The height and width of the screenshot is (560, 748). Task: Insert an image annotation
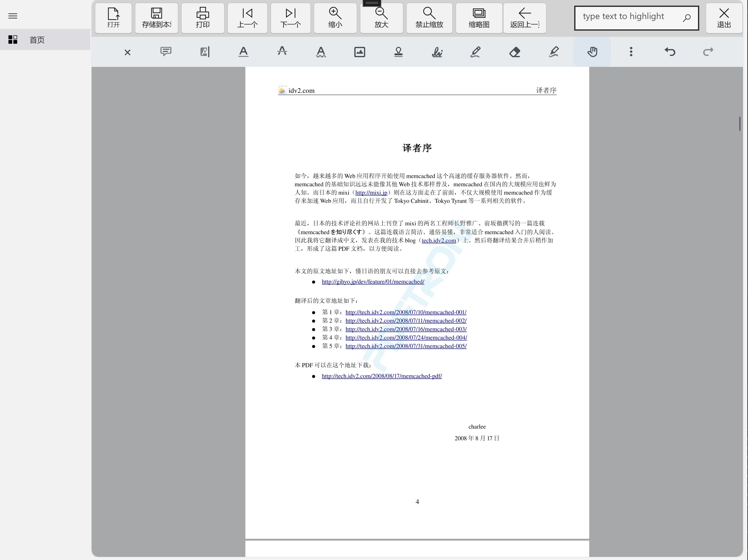pos(359,52)
